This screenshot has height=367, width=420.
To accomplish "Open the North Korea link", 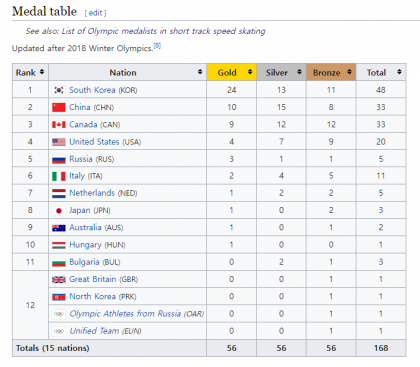I will point(92,297).
